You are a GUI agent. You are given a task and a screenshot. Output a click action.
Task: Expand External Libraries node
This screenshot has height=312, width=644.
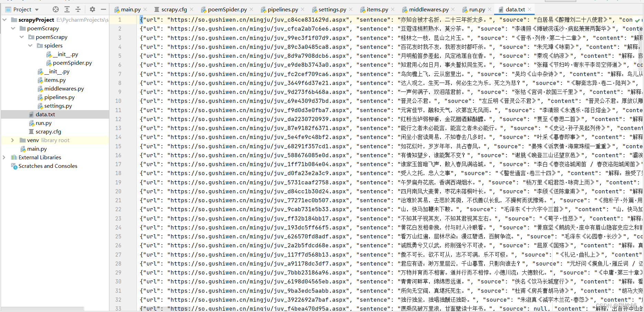(4, 157)
